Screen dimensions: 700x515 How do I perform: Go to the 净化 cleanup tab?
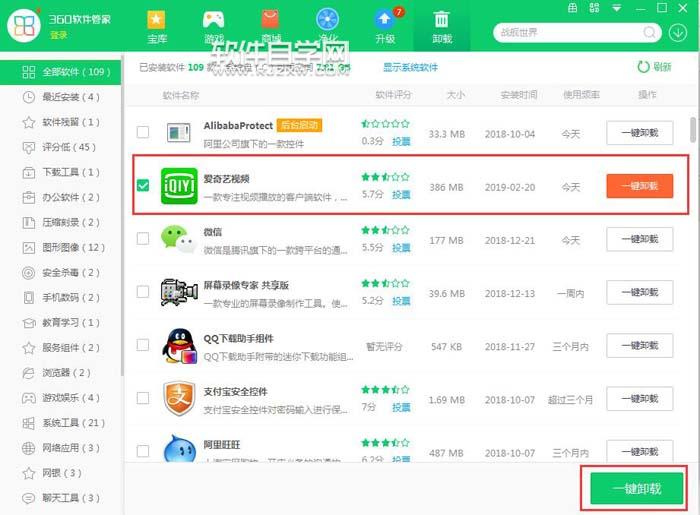[327, 27]
